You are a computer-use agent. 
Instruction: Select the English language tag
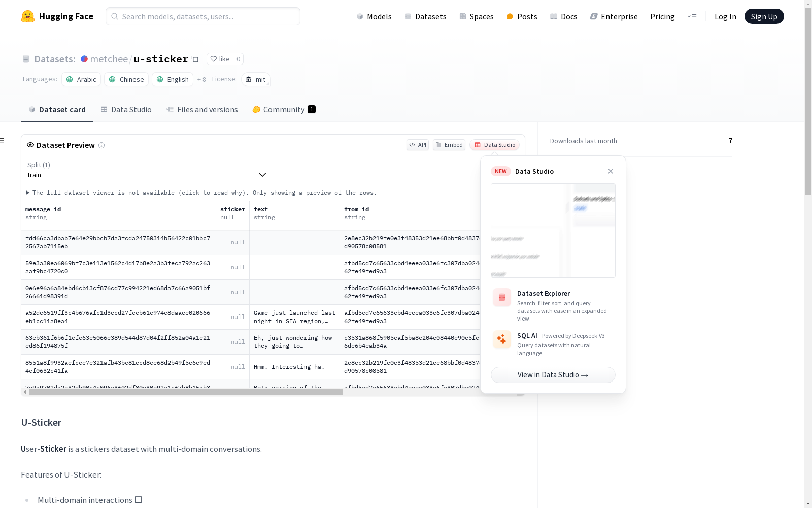(173, 79)
